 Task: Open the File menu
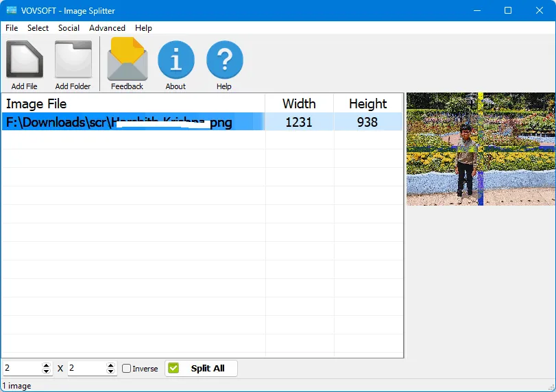(x=12, y=28)
